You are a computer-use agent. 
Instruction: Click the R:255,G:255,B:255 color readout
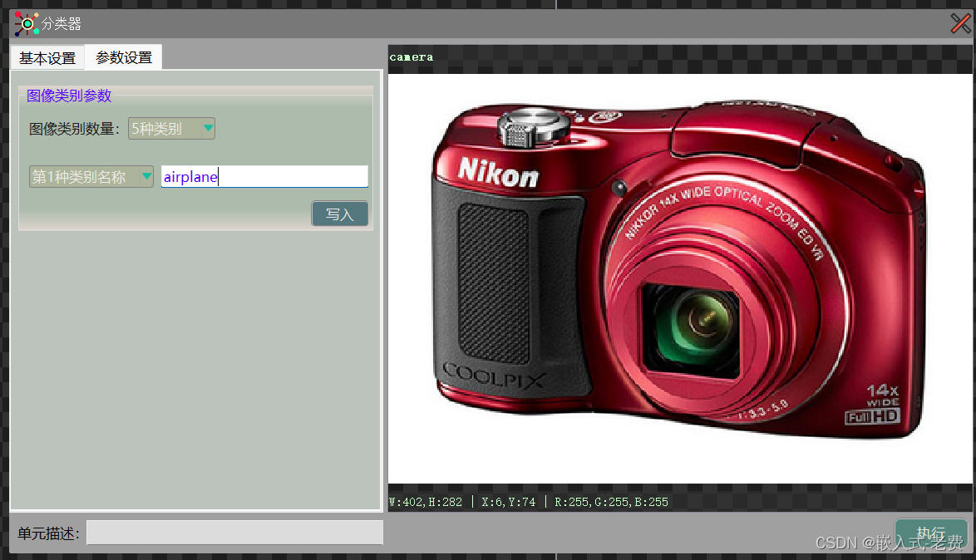(x=611, y=502)
